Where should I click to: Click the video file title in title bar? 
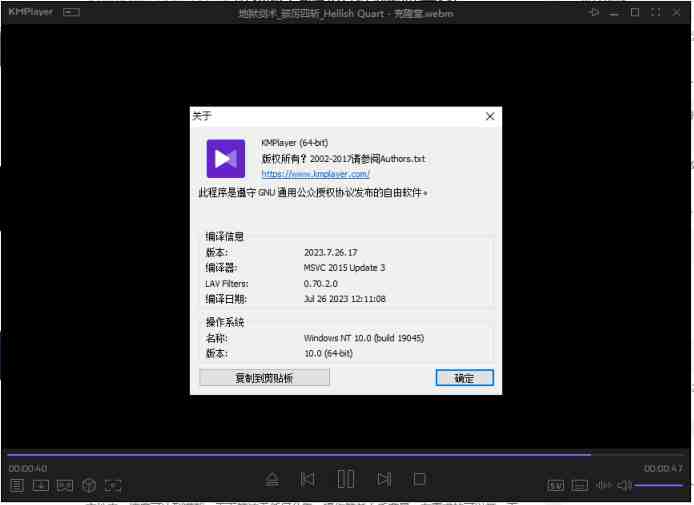tap(346, 13)
